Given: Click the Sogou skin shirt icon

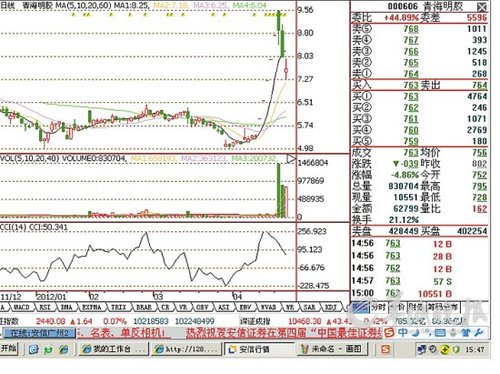Looking at the screenshot, I should tap(466, 332).
